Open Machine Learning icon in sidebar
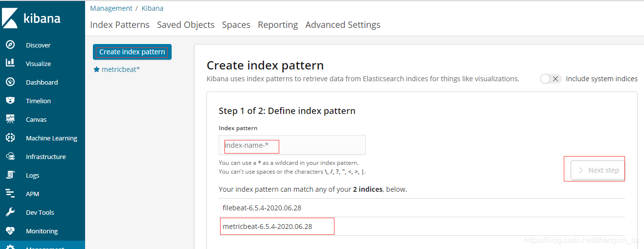The image size is (644, 249). click(x=10, y=138)
